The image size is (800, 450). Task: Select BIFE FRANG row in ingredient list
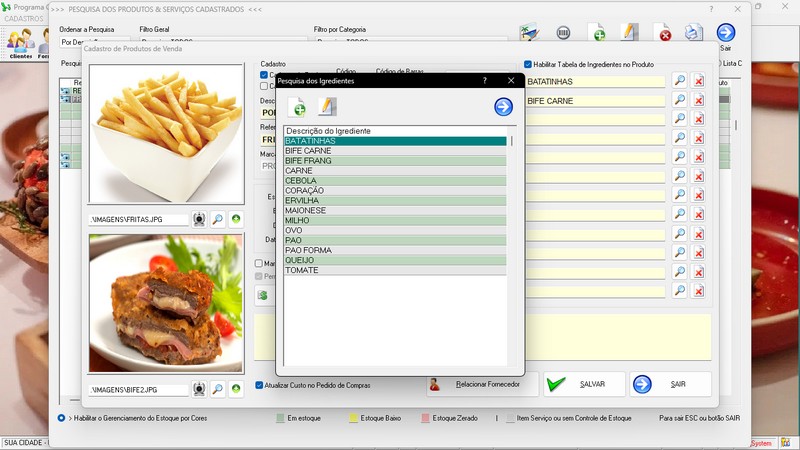pyautogui.click(x=395, y=161)
